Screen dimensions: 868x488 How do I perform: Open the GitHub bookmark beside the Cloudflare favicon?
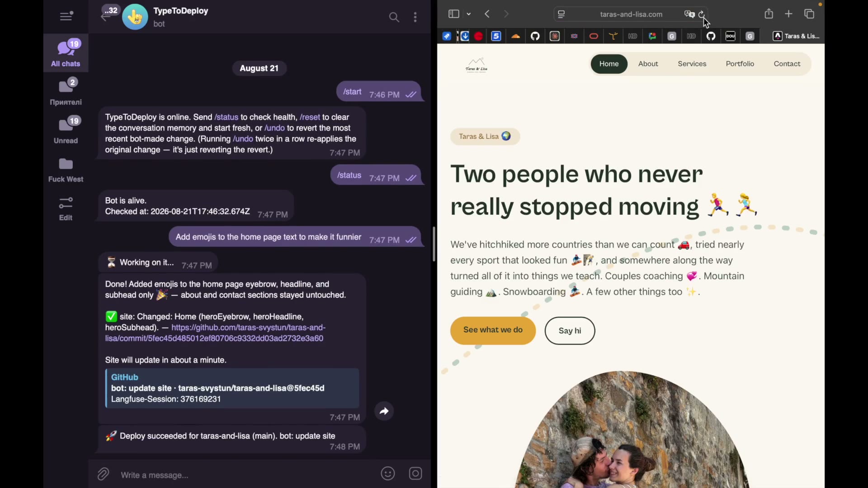click(535, 36)
